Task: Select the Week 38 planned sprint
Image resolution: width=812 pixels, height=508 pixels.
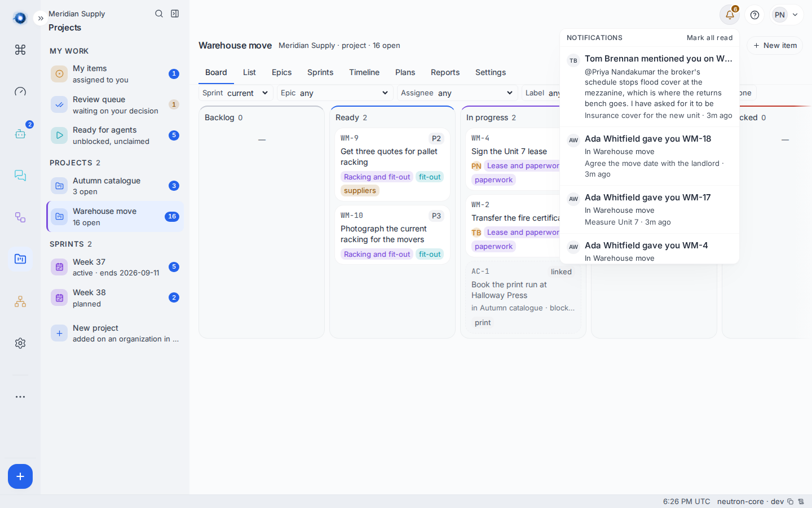Action: 115,298
